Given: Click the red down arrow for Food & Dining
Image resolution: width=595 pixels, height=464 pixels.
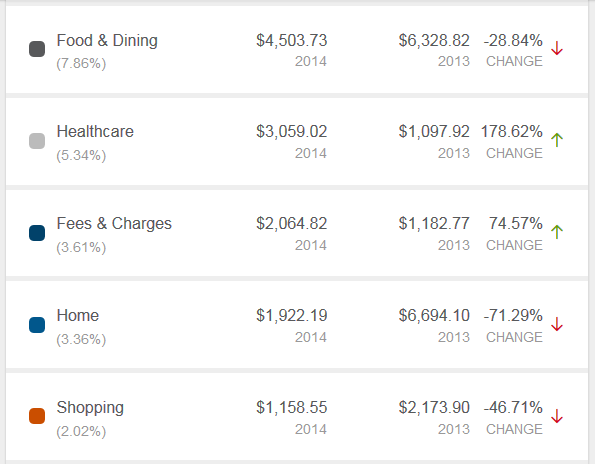Looking at the screenshot, I should (557, 48).
